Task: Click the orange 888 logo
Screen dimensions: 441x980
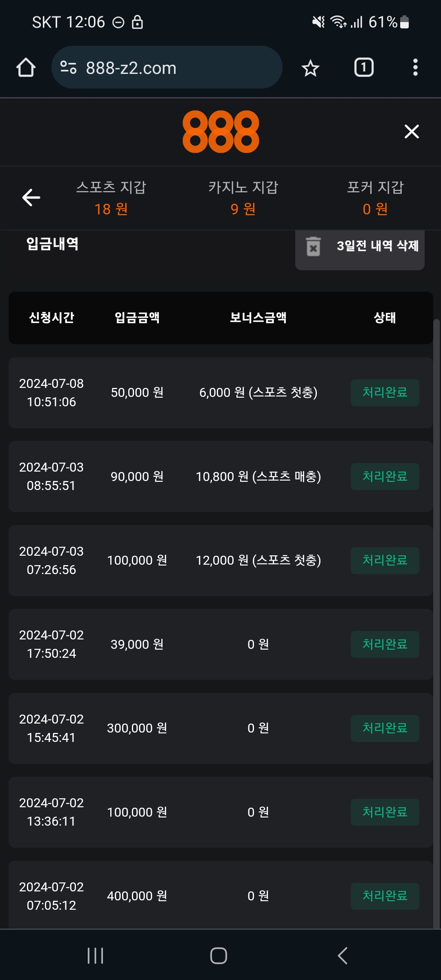Action: (x=220, y=131)
